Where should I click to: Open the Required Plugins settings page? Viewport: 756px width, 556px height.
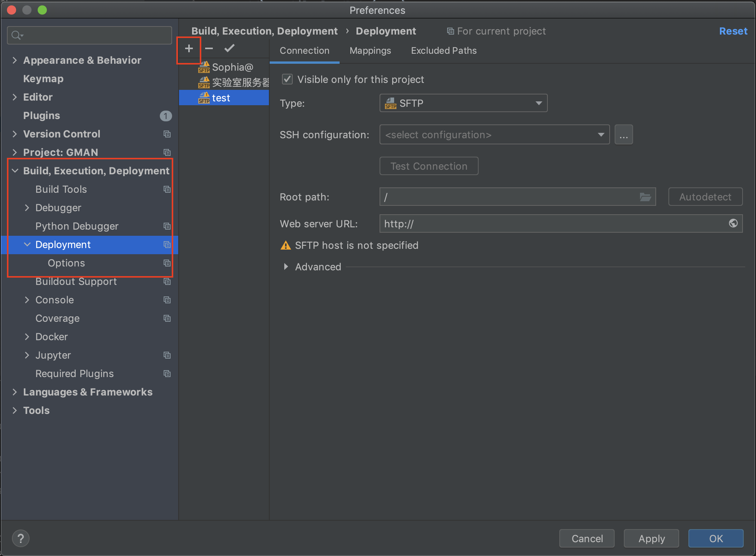click(x=75, y=374)
